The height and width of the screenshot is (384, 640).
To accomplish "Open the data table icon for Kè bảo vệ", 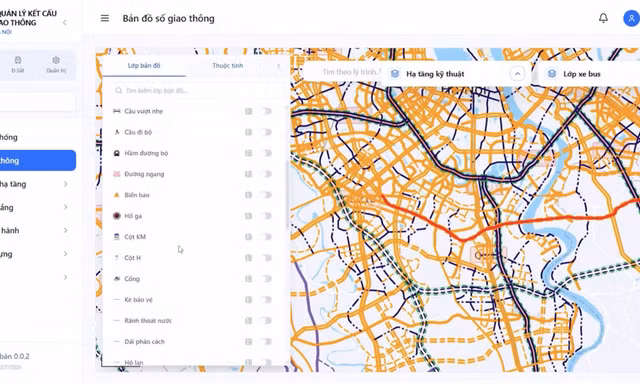I will (x=249, y=300).
